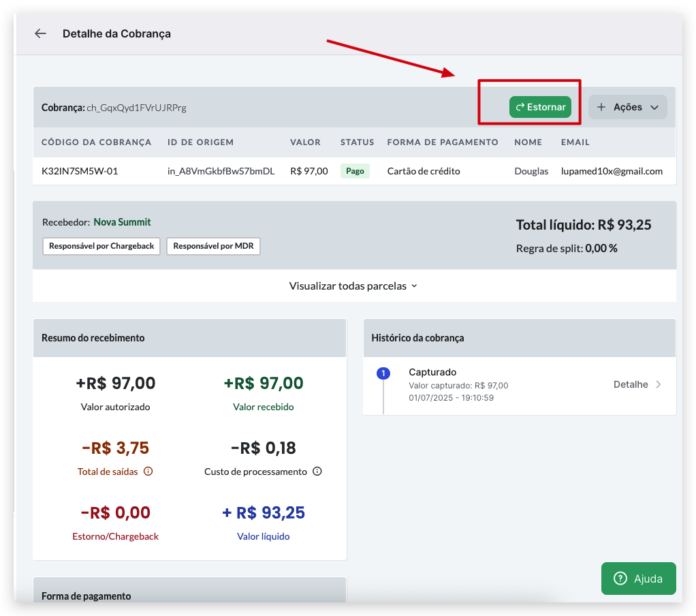Show info for Total de saídas

[148, 472]
